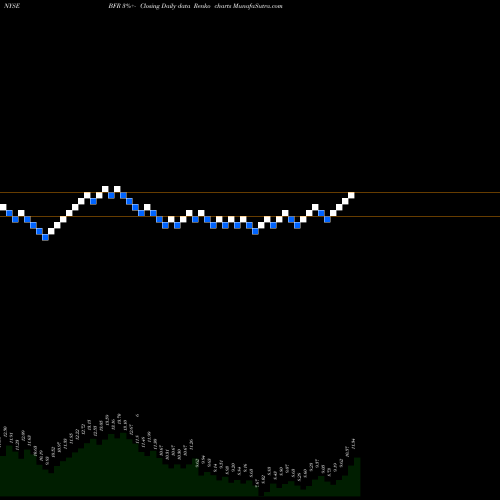Click the lower orange horizontal level line

[250, 217]
